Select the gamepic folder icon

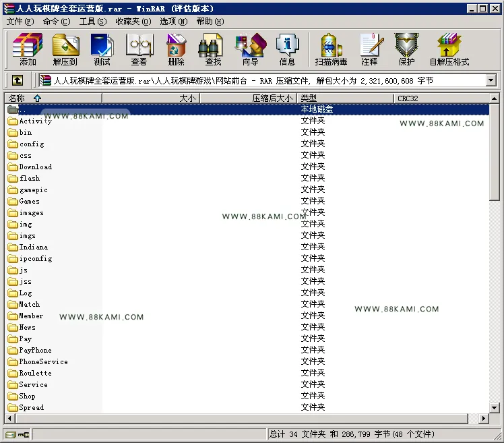[x=13, y=190]
